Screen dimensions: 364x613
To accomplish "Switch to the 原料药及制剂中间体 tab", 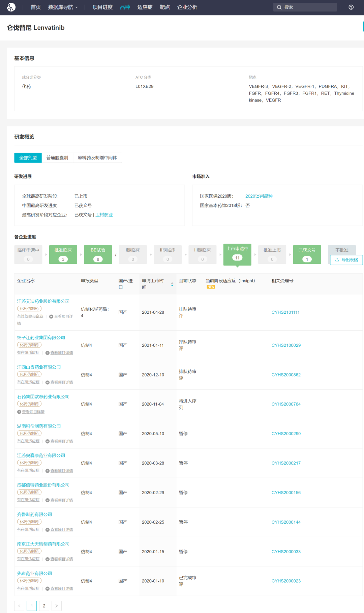I will [x=97, y=158].
